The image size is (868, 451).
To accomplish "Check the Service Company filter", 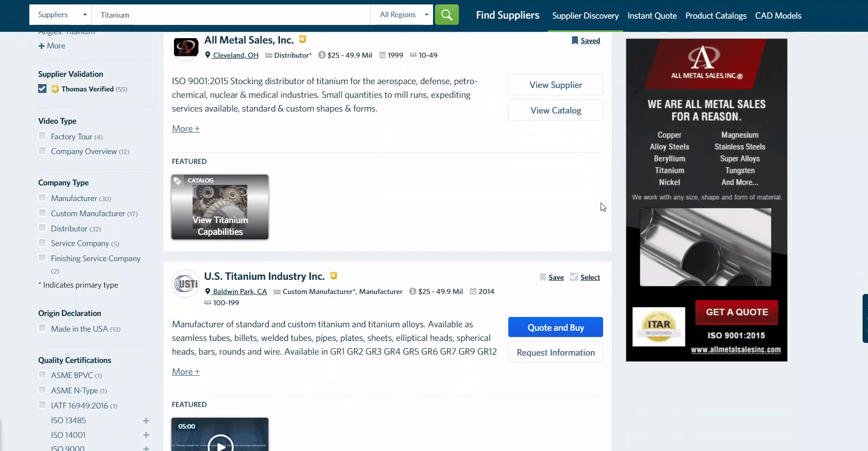I will click(43, 243).
